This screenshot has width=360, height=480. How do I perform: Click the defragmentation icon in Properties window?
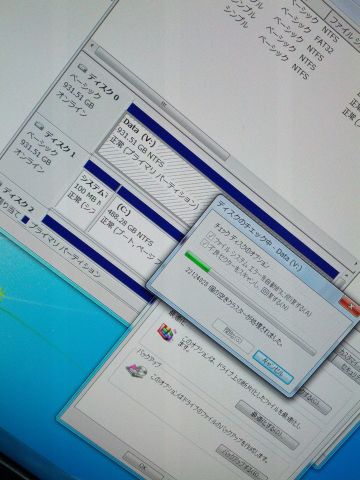tap(166, 332)
